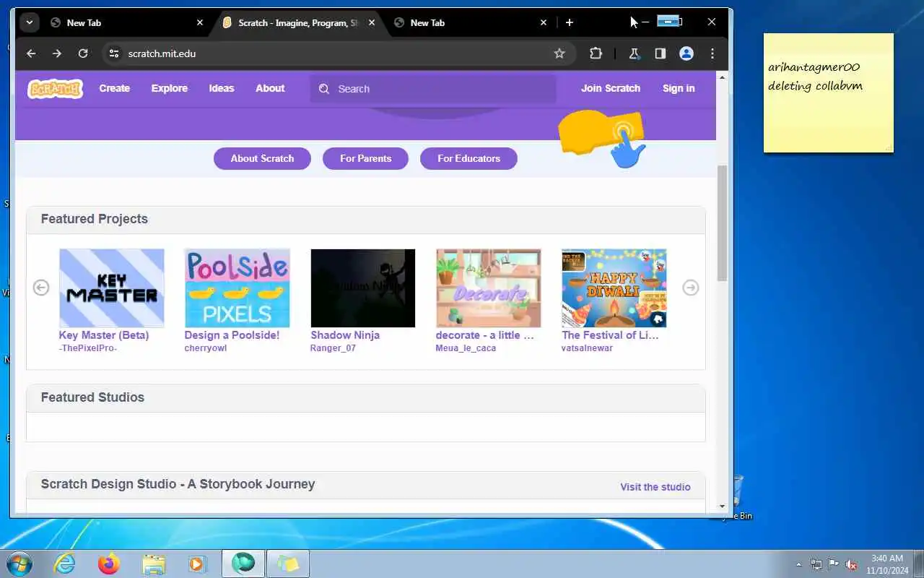Click the Key Master (Beta) title link
This screenshot has height=578, width=924.
click(104, 335)
